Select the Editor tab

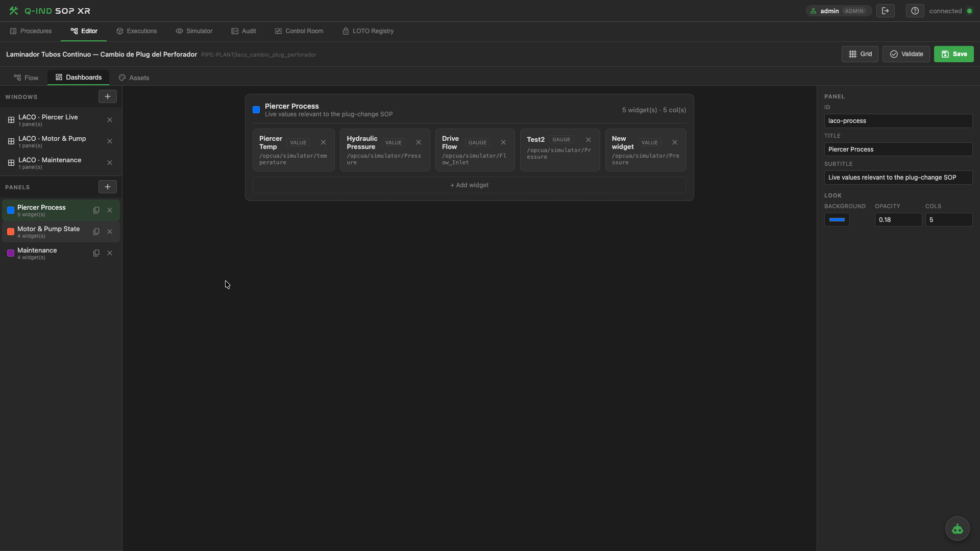(x=84, y=31)
